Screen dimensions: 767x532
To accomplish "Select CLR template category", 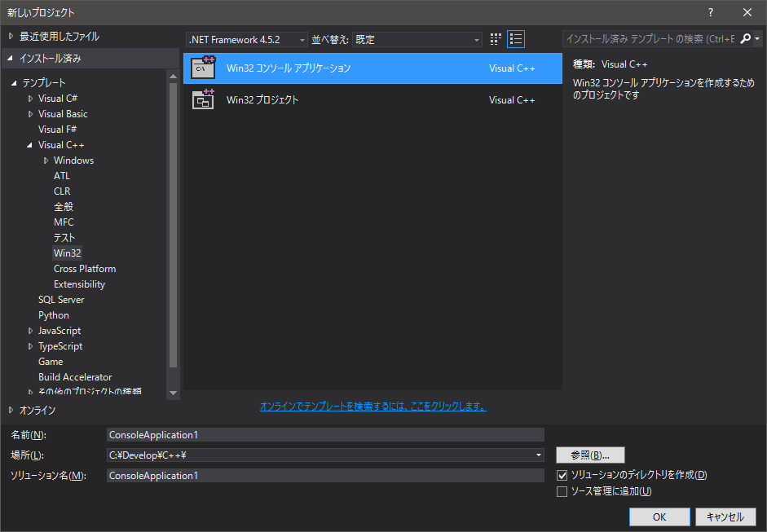I will [x=62, y=191].
